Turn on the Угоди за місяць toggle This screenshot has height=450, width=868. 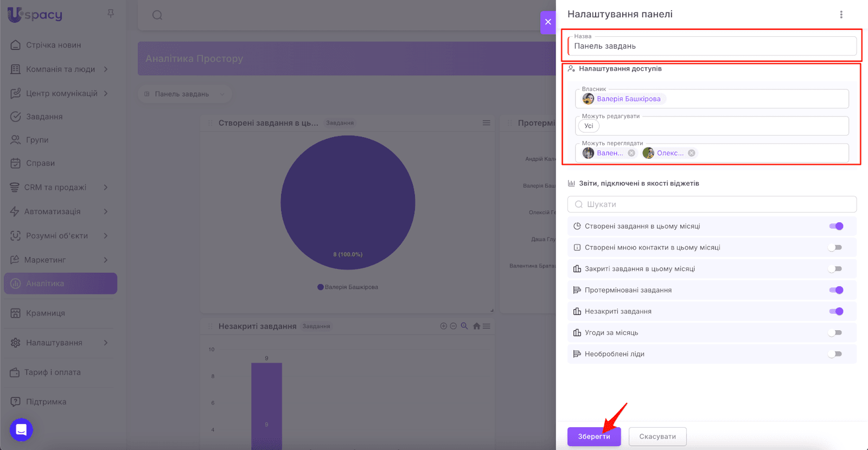click(835, 333)
